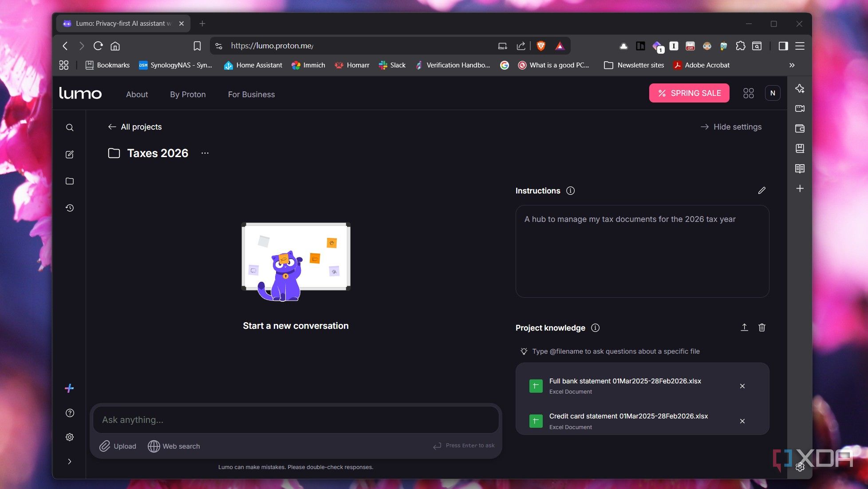Remove the Credit card statement file
The height and width of the screenshot is (489, 868).
pyautogui.click(x=742, y=421)
